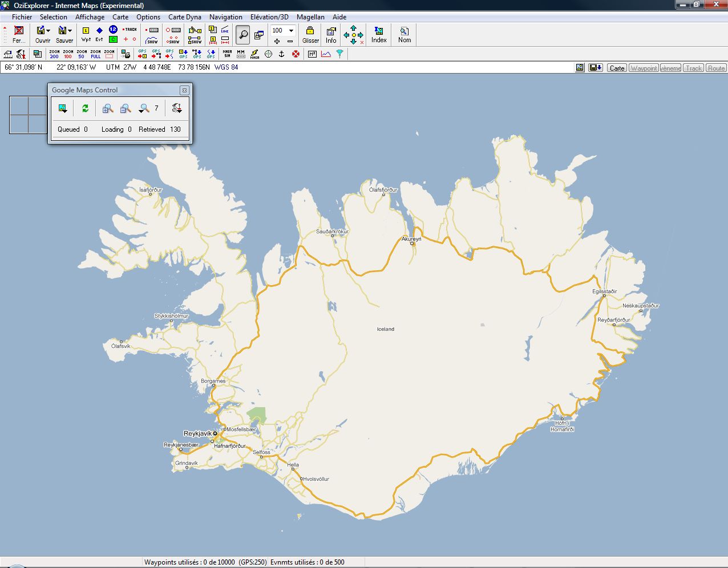The width and height of the screenshot is (728, 568).
Task: Click Reykjavik label on the map
Action: (x=197, y=433)
